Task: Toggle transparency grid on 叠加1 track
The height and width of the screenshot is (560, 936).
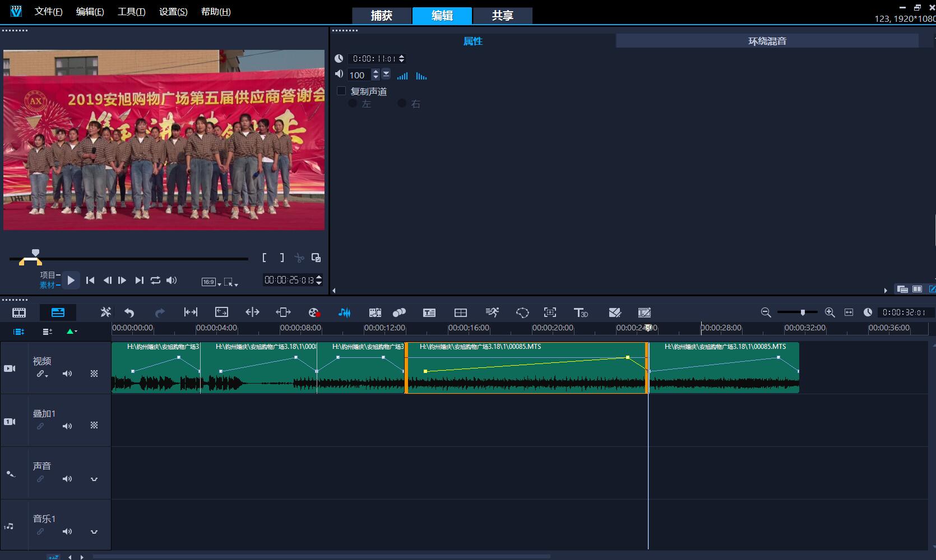Action: 94,426
